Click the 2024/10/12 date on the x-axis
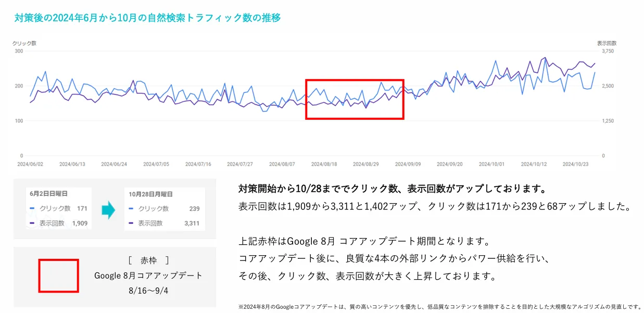644x313 pixels. tap(534, 164)
